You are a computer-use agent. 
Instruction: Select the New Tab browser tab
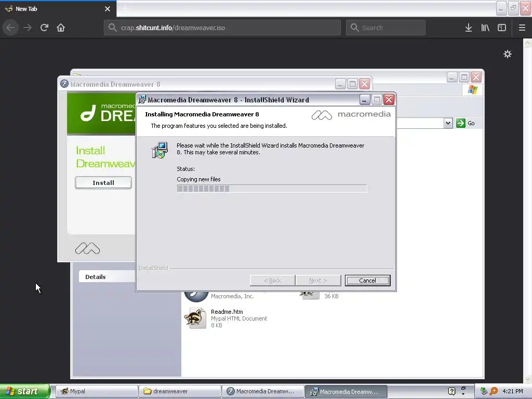tap(58, 9)
